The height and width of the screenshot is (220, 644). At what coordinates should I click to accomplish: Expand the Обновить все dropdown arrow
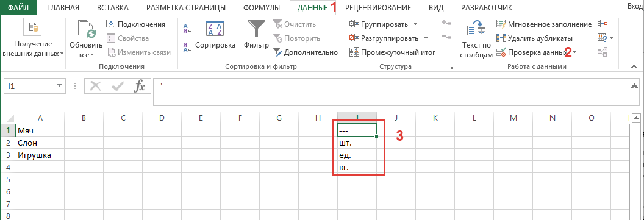93,55
